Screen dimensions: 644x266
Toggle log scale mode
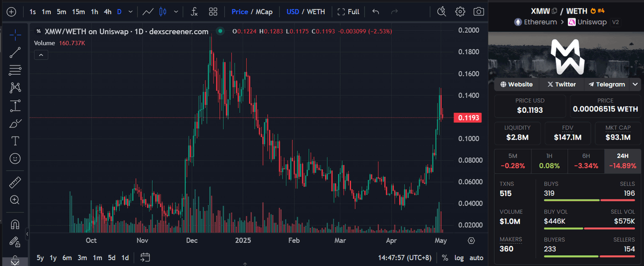tap(459, 257)
